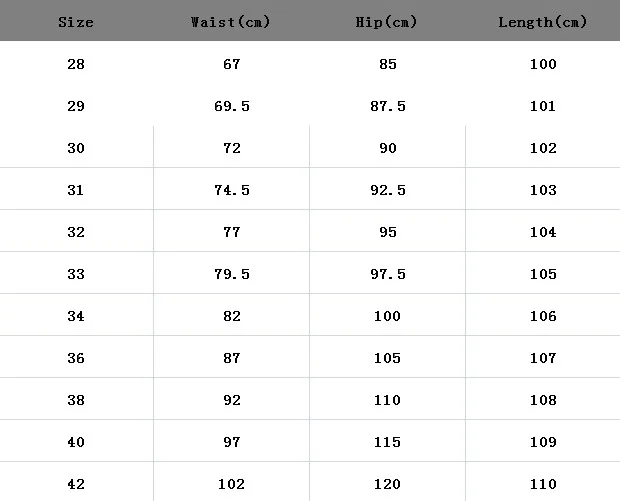Select size 33 row label
This screenshot has height=501, width=620.
(76, 274)
